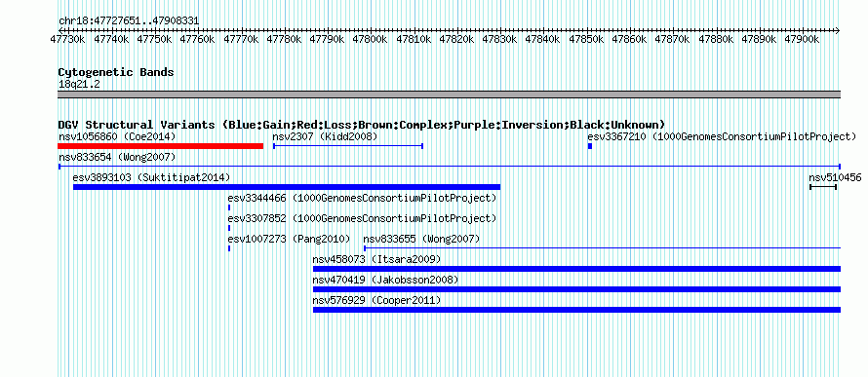Click the esv3307852 variant tick mark
Viewport: 868px width, 377px height.
(229, 228)
